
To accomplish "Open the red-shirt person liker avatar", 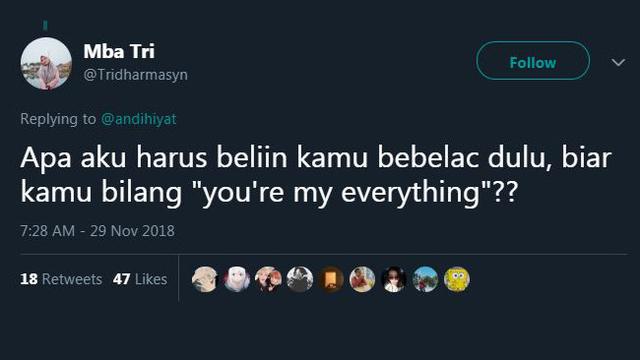I will [362, 279].
